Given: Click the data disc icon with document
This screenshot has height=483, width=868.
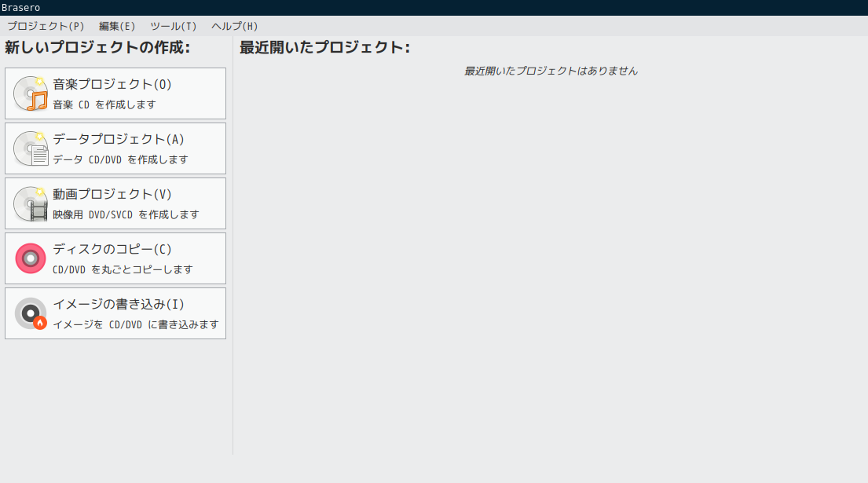Looking at the screenshot, I should pos(31,148).
